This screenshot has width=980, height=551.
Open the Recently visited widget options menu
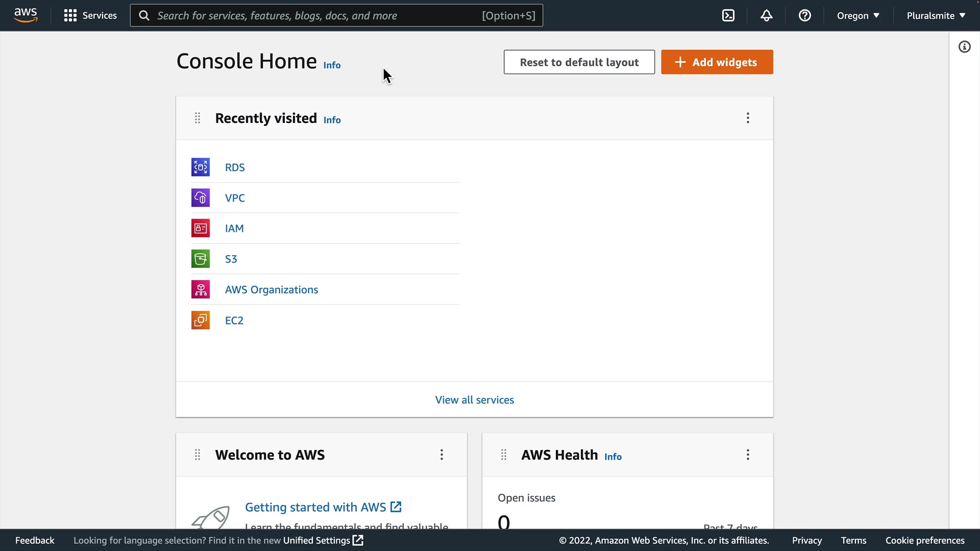(748, 118)
